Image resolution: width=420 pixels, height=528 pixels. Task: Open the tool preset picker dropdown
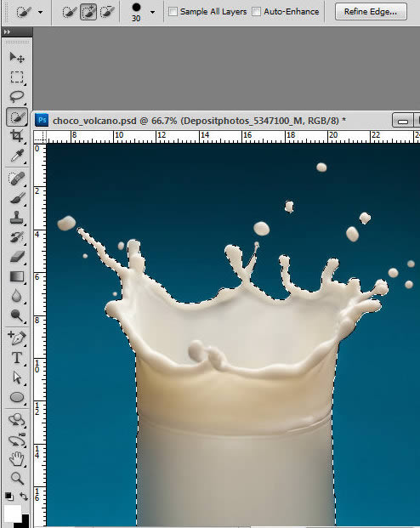click(40, 12)
